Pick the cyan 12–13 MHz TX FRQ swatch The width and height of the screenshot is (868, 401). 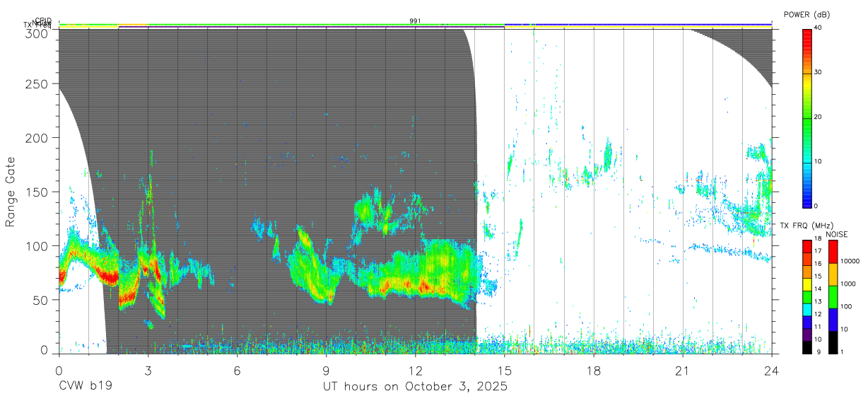pyautogui.click(x=807, y=310)
